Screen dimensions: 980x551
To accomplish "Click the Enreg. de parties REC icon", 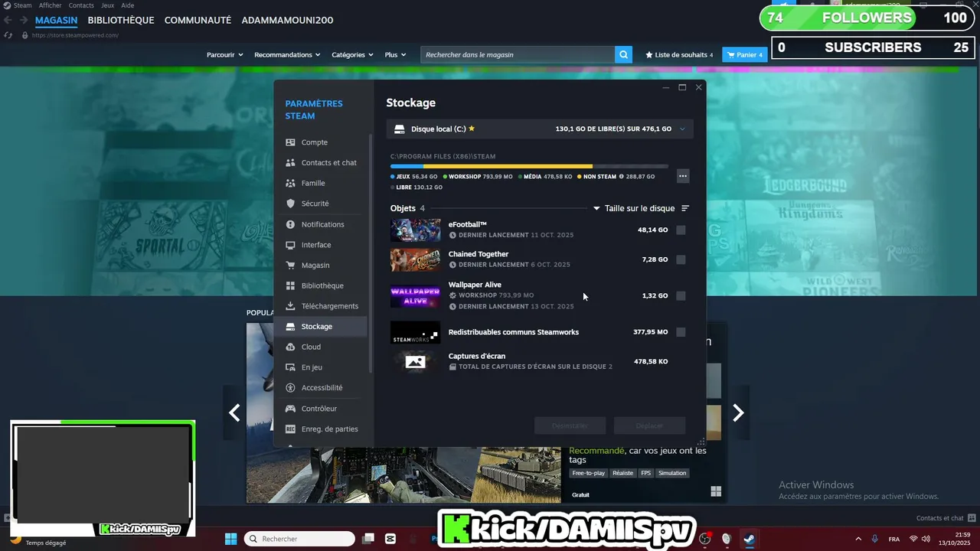I will [290, 429].
